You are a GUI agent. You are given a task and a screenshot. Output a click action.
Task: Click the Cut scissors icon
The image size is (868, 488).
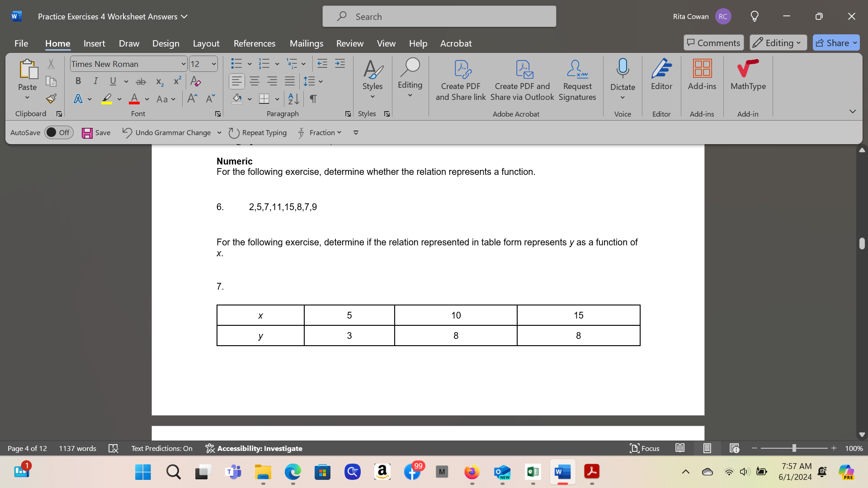click(51, 64)
